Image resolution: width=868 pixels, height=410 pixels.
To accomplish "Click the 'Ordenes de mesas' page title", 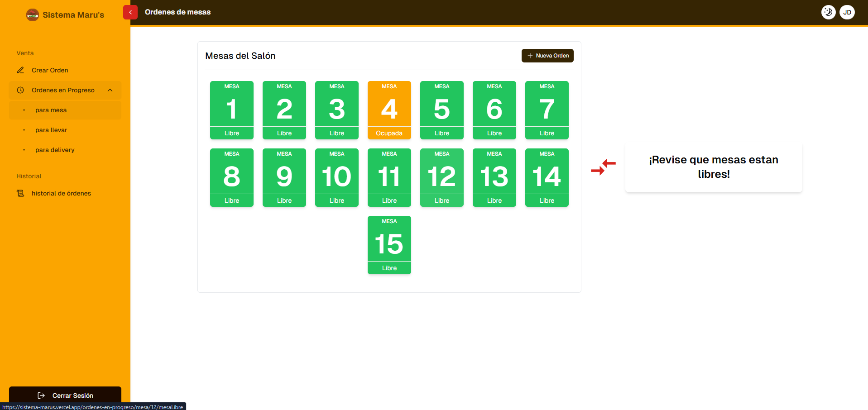I will pos(177,12).
